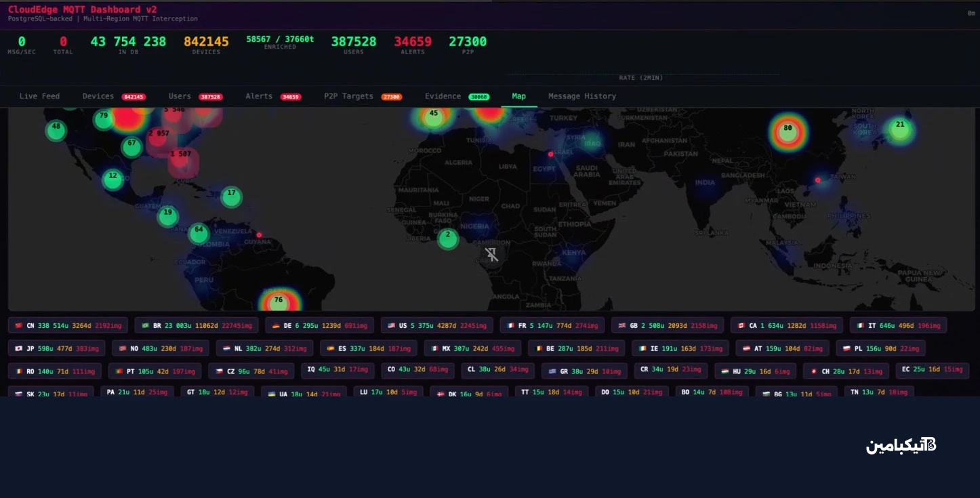This screenshot has width=980, height=498.
Task: Select the Map tab
Action: coord(519,96)
